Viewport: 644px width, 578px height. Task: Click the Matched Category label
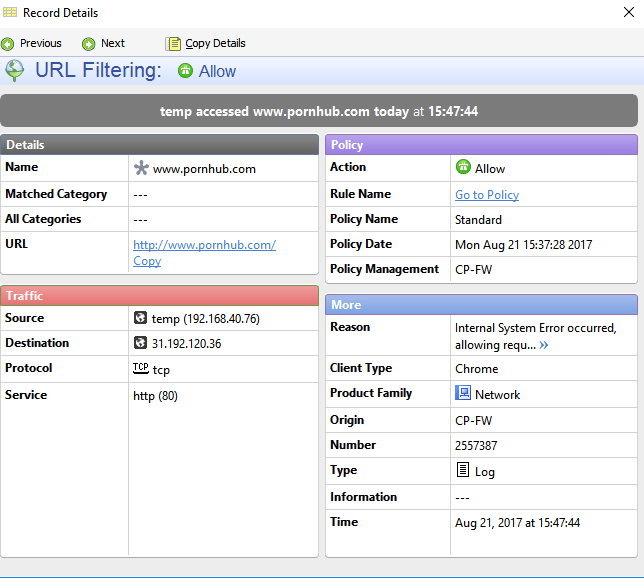(56, 194)
